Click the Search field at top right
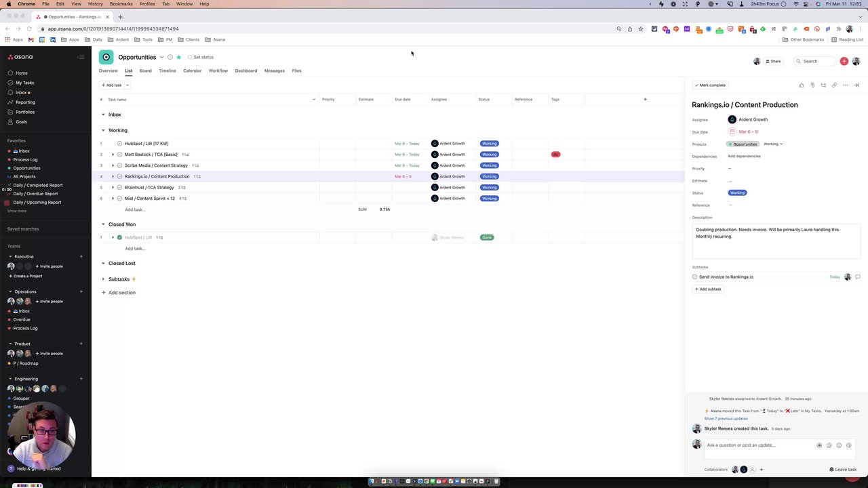This screenshot has width=868, height=488. point(814,61)
